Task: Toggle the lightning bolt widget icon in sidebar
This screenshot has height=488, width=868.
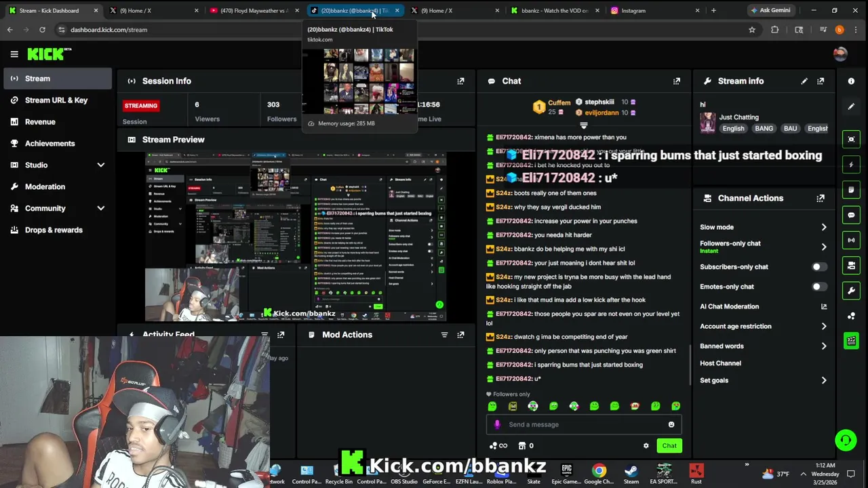Action: 851,165
